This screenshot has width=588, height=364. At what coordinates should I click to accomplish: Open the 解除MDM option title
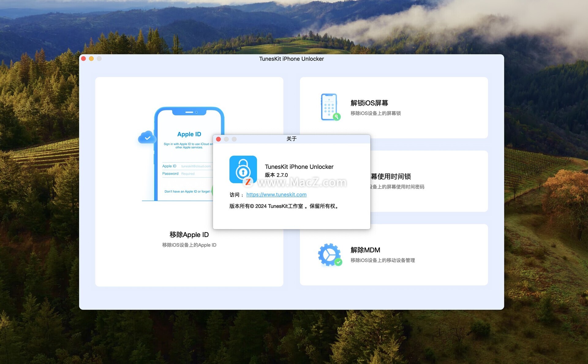(365, 250)
